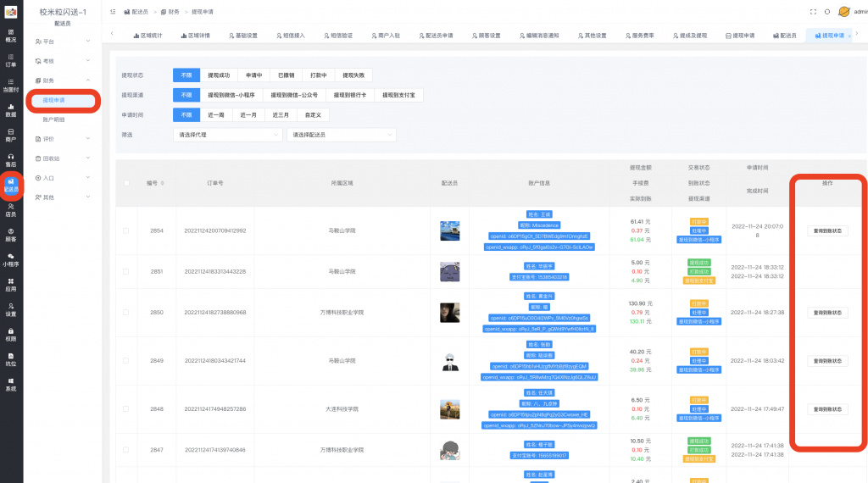Tick the checkbox for row 2854
868x483 pixels.
click(x=127, y=230)
